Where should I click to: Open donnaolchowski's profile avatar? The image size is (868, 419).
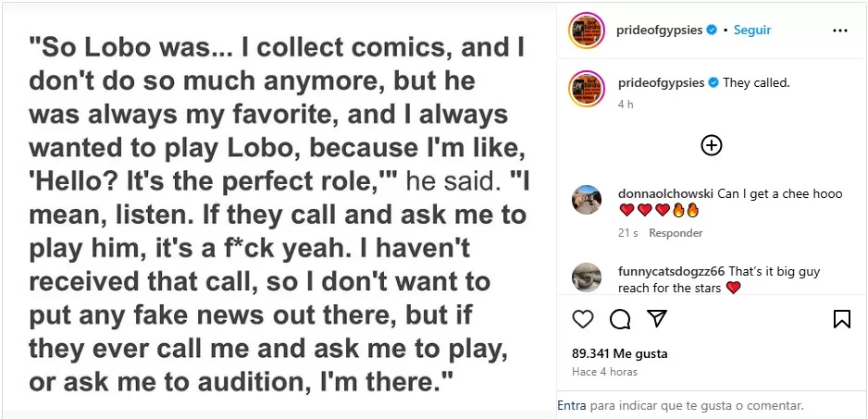[x=586, y=199]
